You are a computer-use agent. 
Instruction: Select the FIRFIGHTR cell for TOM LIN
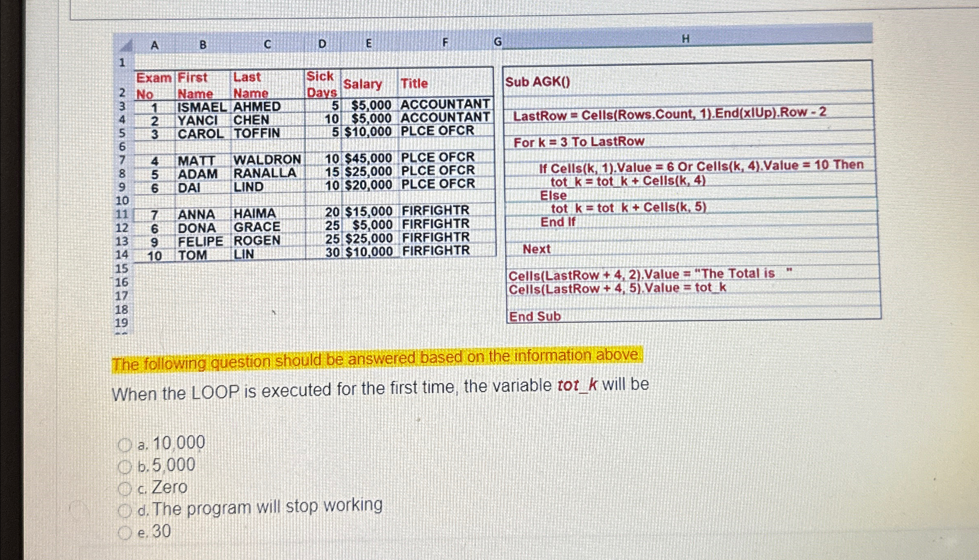point(436,251)
